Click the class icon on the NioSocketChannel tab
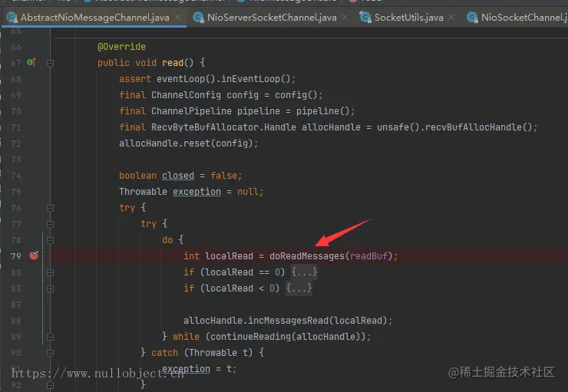The width and height of the screenshot is (568, 392). (472, 18)
